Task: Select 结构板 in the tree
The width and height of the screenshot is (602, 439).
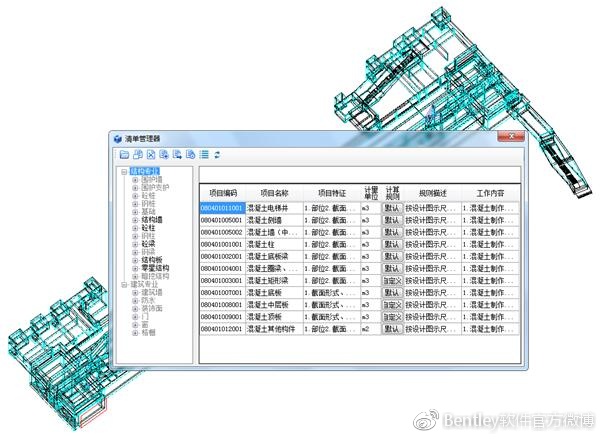Action: point(152,260)
